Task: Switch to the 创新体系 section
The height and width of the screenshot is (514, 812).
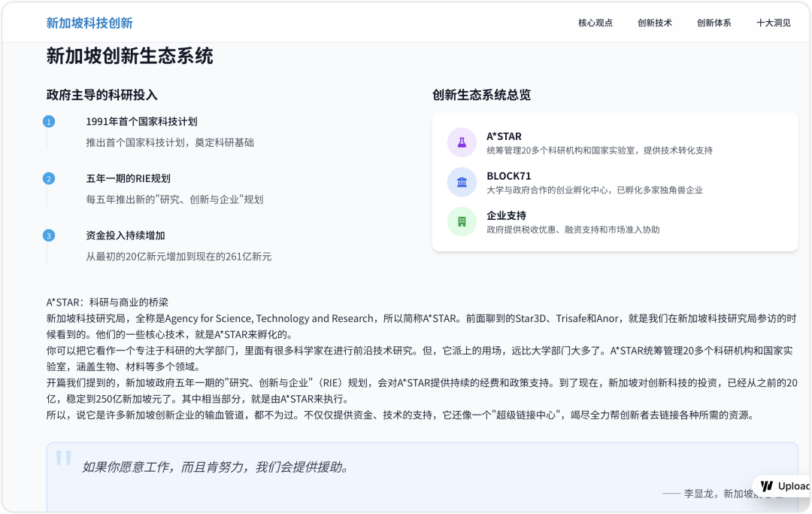Action: pos(713,23)
